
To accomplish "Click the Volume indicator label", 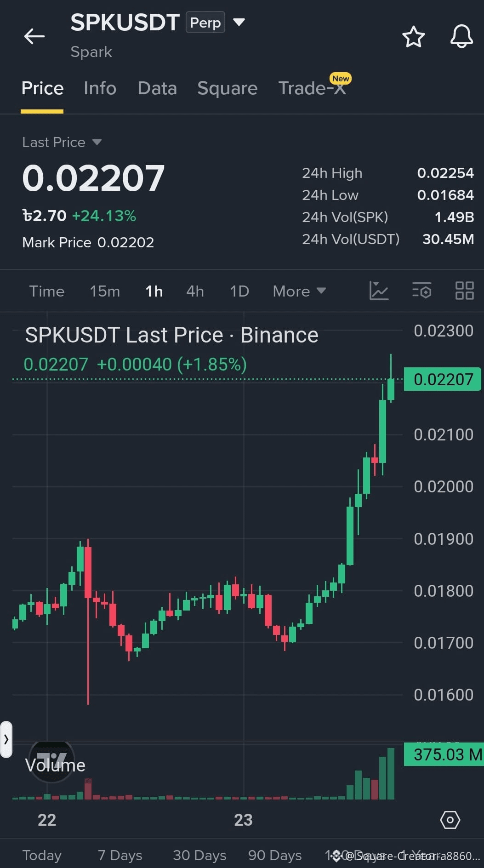I will (x=55, y=765).
